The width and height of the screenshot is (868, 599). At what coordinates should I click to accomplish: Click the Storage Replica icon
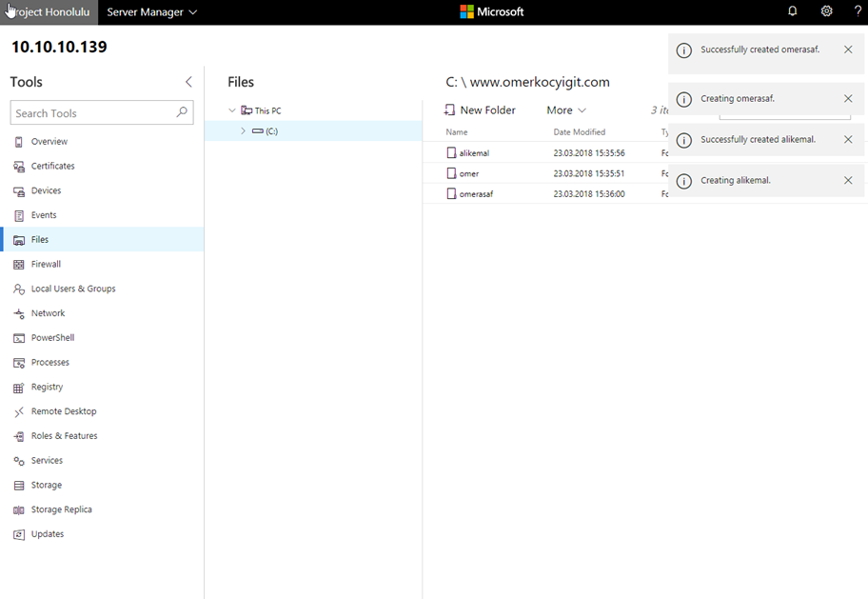19,509
